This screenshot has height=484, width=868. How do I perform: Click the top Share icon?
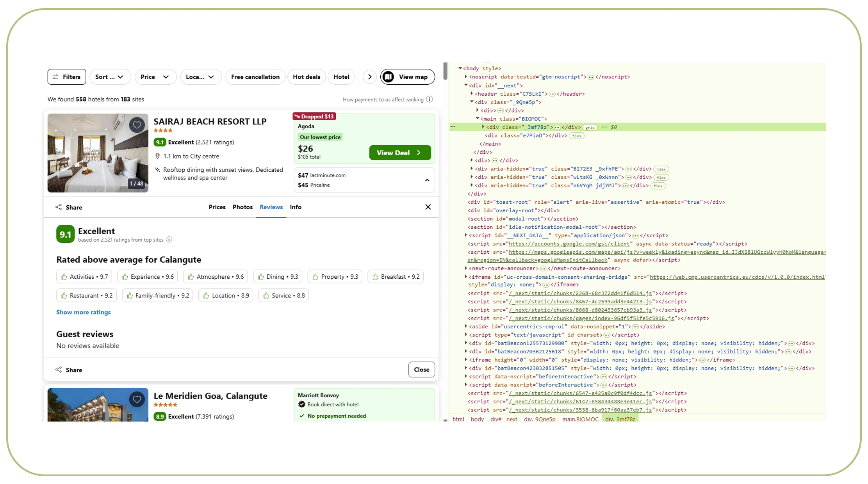coord(59,207)
